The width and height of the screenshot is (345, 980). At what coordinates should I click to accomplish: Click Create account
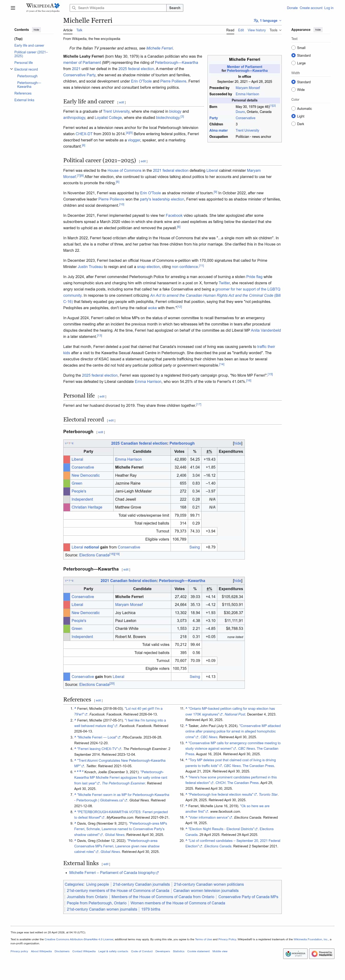click(x=311, y=8)
